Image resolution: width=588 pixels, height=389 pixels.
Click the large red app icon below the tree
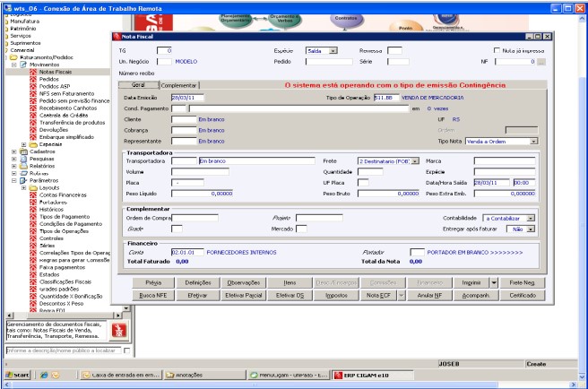(x=119, y=331)
